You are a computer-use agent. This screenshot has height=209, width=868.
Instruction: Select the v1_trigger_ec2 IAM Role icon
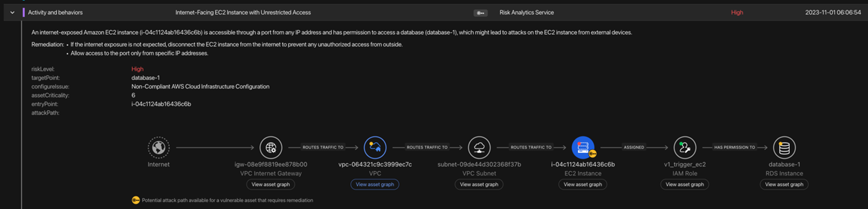pyautogui.click(x=684, y=147)
